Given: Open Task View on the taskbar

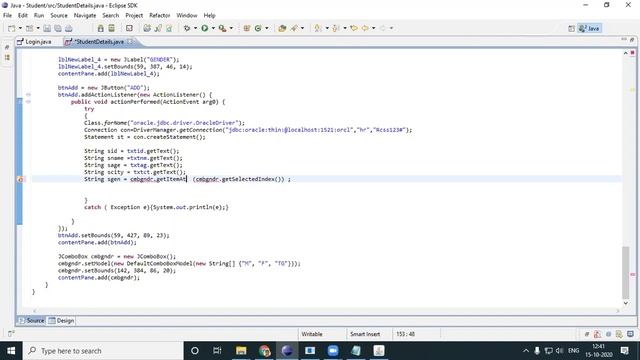Looking at the screenshot, I should (217, 351).
